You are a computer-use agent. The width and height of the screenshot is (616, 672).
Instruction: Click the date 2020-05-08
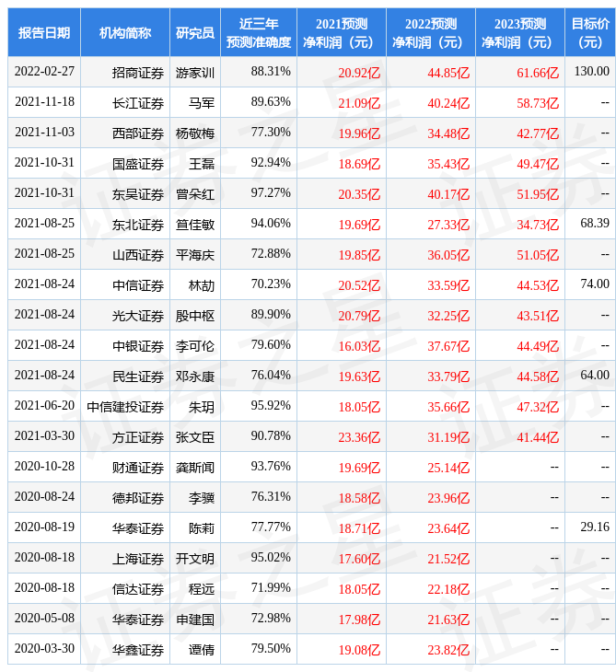44,619
